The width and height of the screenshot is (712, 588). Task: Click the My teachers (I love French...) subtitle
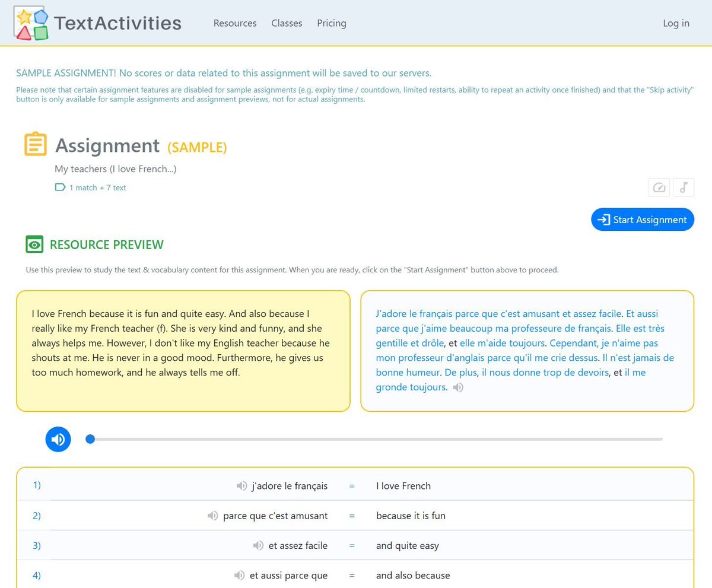[x=116, y=169]
